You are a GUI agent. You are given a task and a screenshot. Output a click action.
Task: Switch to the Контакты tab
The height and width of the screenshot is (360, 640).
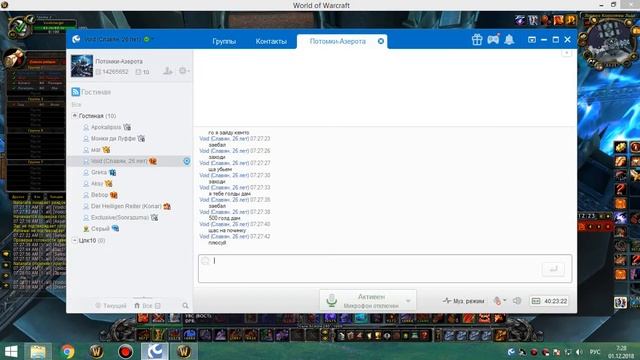[271, 41]
